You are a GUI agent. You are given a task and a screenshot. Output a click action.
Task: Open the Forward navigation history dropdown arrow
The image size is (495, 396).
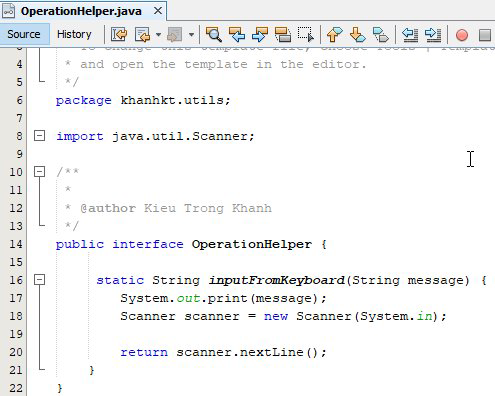tap(191, 34)
